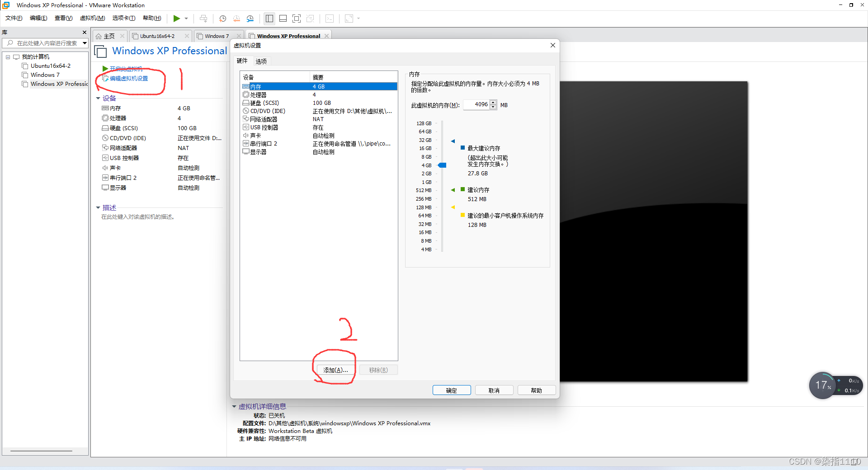Viewport: 868px width, 470px height.
Task: Select Ubuntu16x64-2 in the library tree
Action: (x=50, y=66)
